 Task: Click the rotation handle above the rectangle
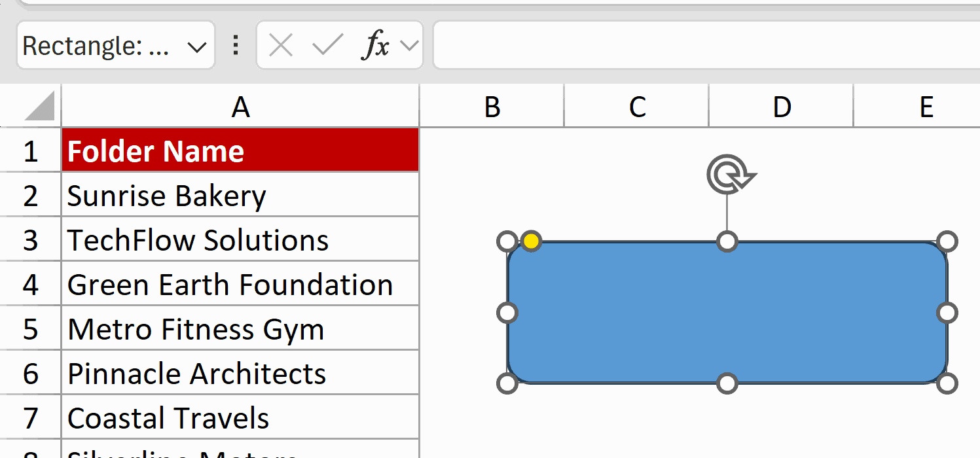[729, 173]
